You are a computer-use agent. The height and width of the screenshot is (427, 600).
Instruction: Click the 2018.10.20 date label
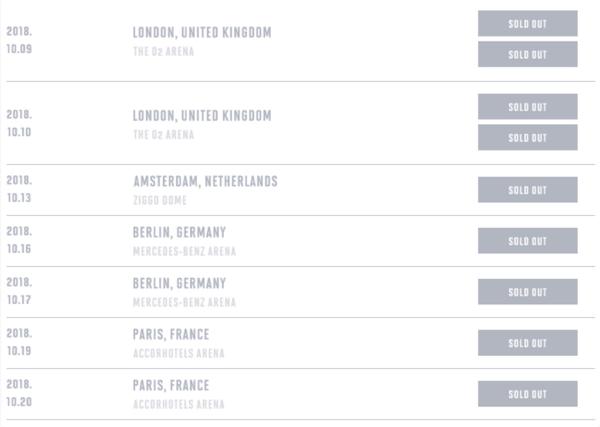[x=20, y=393]
